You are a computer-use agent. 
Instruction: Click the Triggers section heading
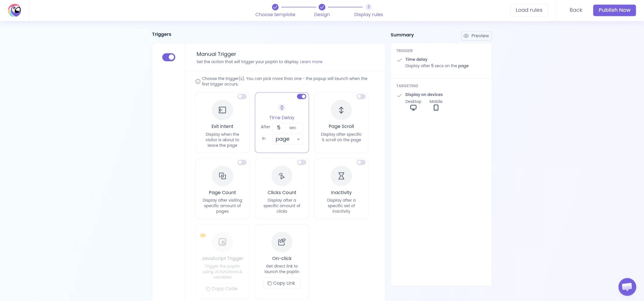162,34
